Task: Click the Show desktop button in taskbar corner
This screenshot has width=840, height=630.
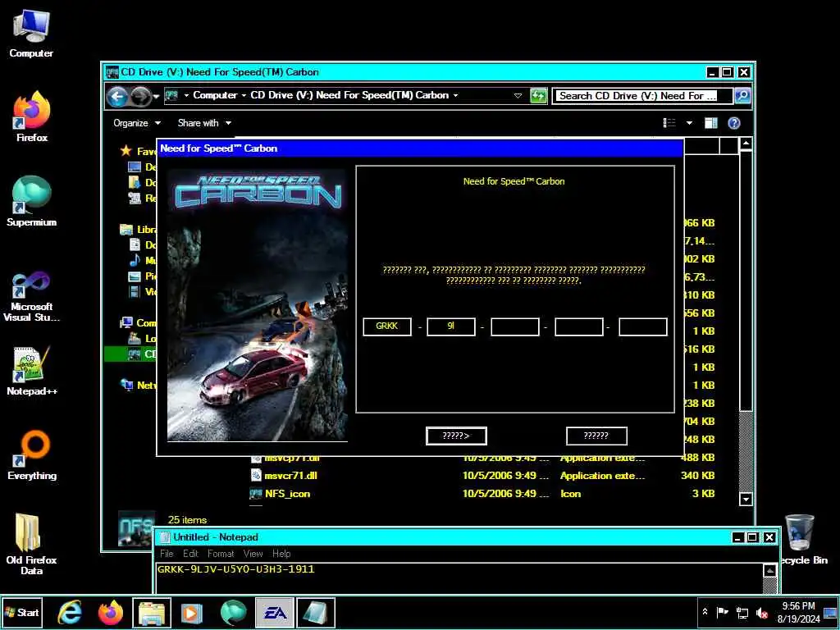Action: pos(831,612)
